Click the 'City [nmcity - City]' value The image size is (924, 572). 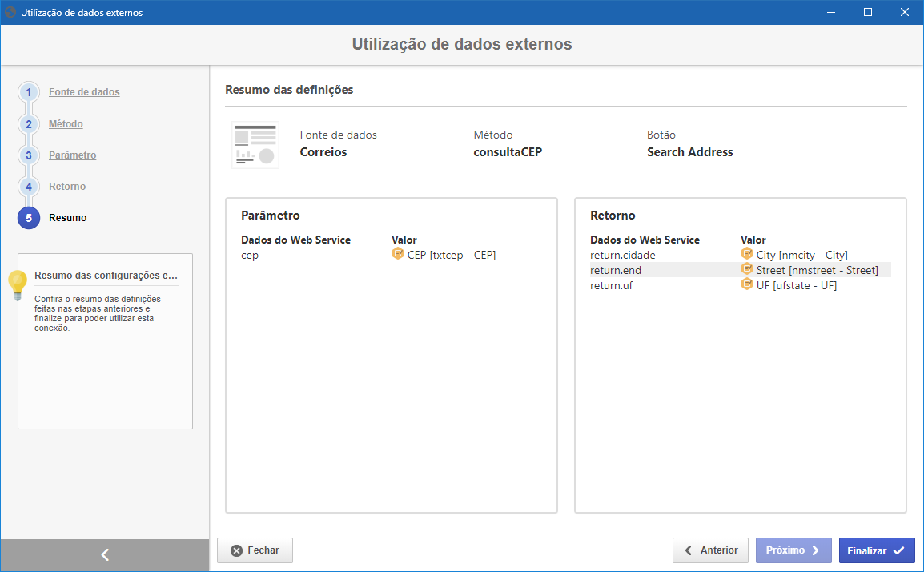(x=802, y=255)
